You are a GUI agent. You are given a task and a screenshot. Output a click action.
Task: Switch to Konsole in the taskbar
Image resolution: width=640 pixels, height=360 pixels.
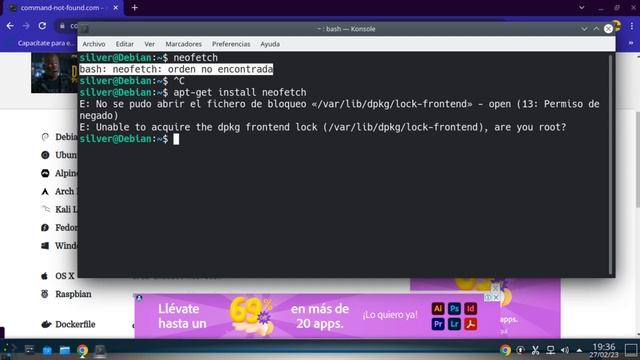pyautogui.click(x=100, y=350)
